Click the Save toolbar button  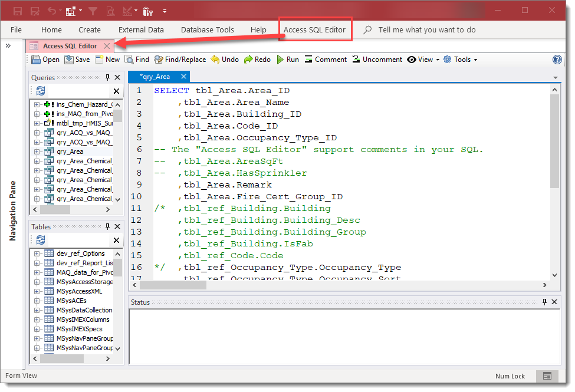tap(77, 60)
